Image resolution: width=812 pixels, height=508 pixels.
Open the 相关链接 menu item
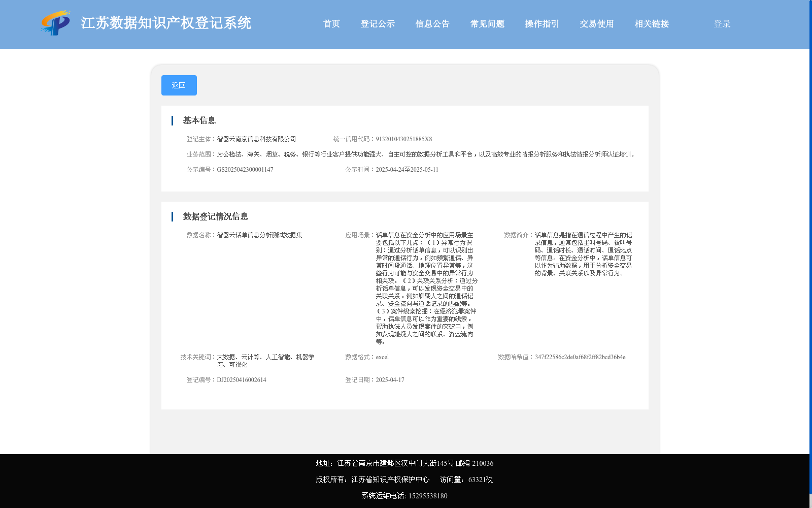coord(652,24)
